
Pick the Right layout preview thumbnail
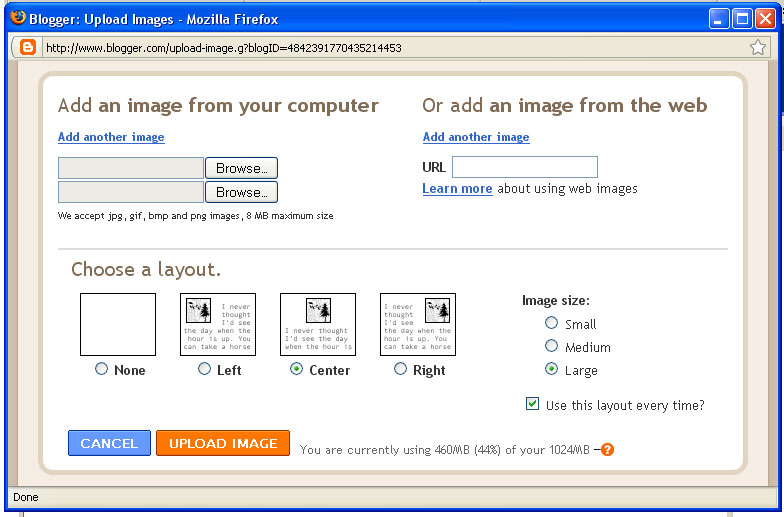click(418, 324)
